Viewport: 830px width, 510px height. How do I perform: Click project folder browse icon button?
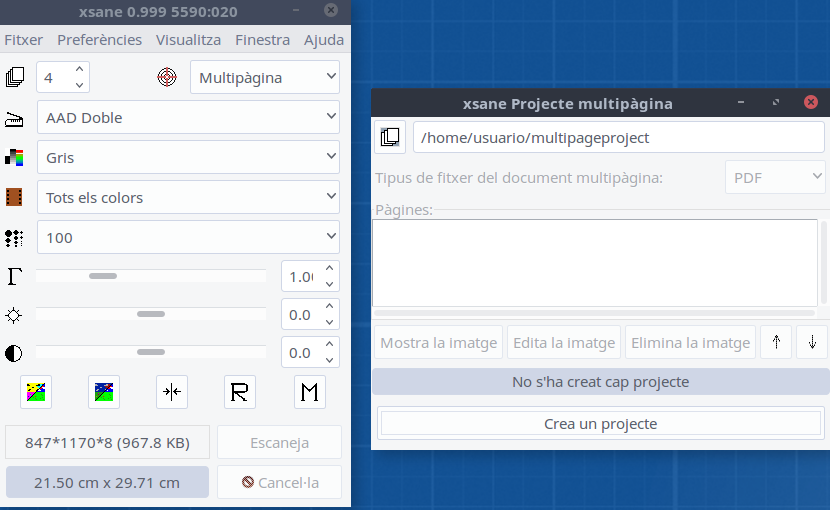click(390, 137)
